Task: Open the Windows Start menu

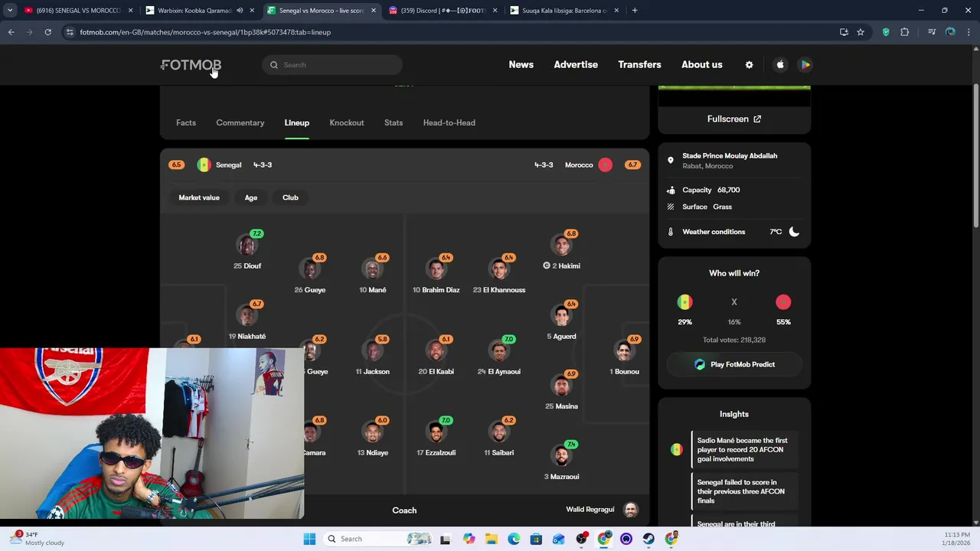Action: [309, 539]
